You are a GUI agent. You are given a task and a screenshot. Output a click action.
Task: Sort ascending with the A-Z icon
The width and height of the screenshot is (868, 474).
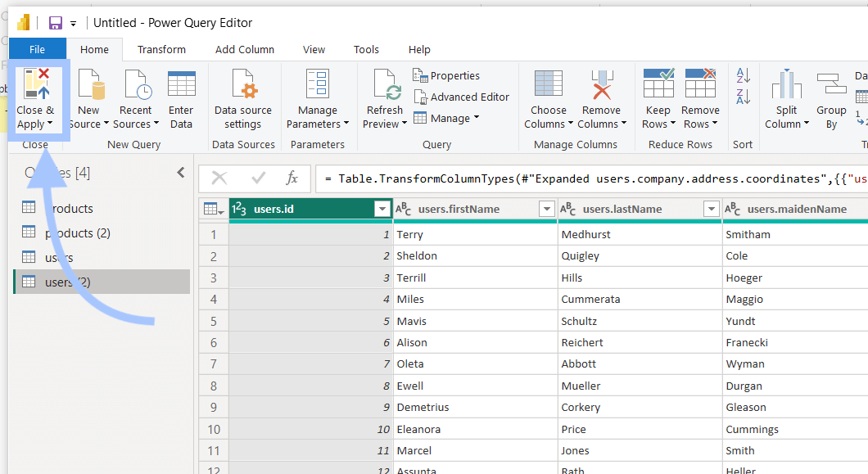point(743,74)
